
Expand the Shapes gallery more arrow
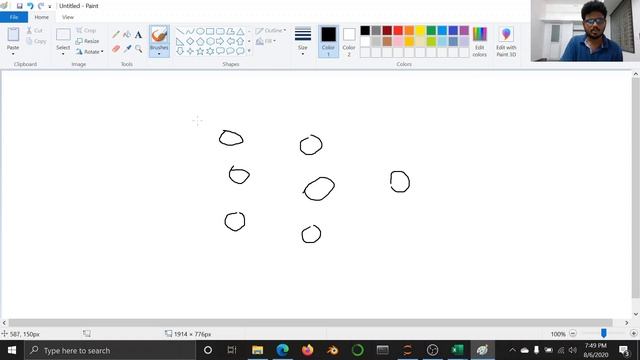(249, 51)
